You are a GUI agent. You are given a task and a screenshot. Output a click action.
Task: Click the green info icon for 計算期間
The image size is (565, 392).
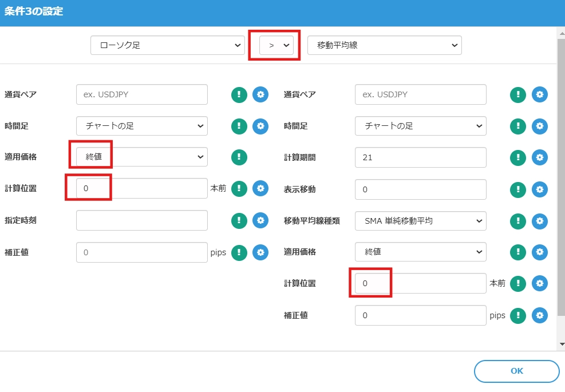click(518, 157)
